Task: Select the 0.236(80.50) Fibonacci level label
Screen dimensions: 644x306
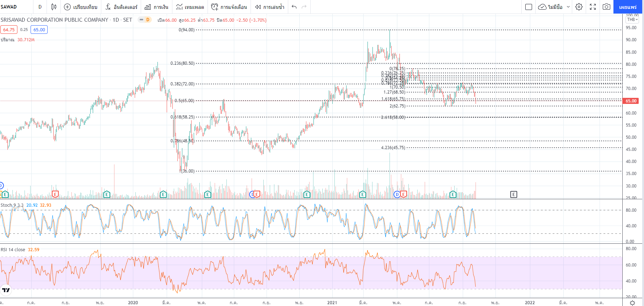Action: pyautogui.click(x=182, y=63)
